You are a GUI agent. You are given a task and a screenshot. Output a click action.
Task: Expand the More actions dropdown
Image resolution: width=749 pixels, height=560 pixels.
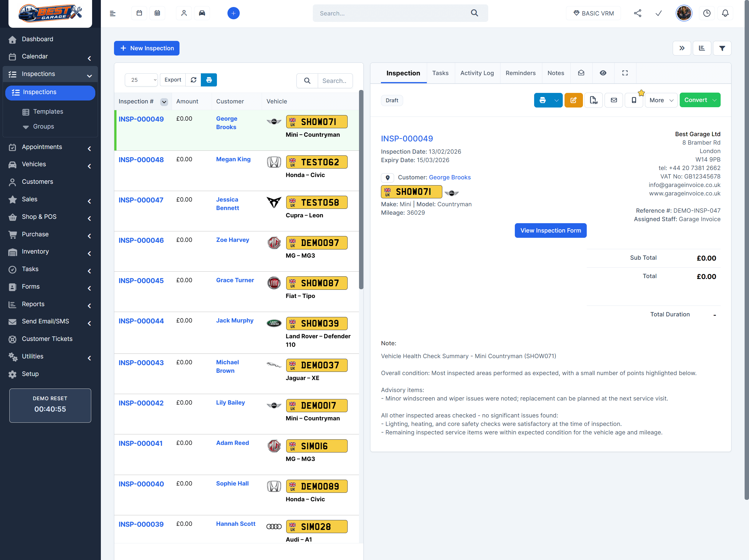coord(661,100)
